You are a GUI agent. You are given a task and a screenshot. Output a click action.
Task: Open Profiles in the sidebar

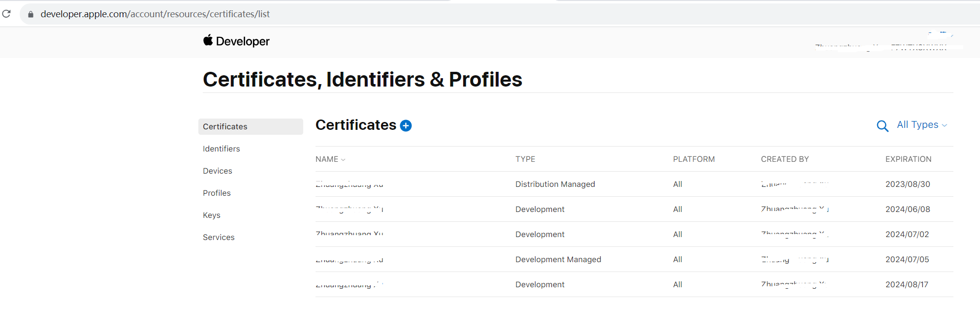coord(217,193)
